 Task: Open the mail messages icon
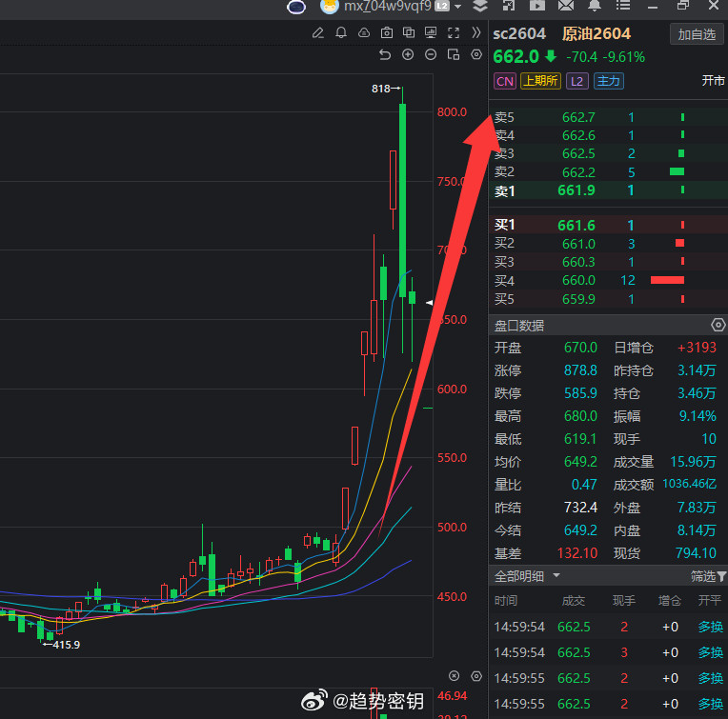[565, 7]
